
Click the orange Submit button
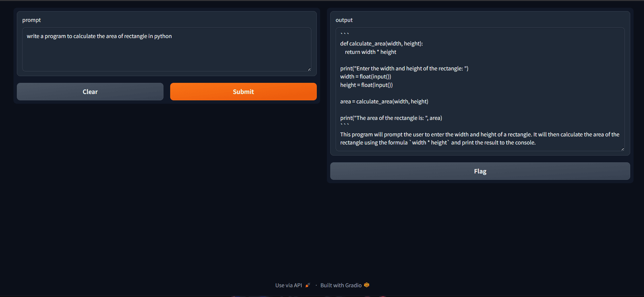(x=243, y=92)
